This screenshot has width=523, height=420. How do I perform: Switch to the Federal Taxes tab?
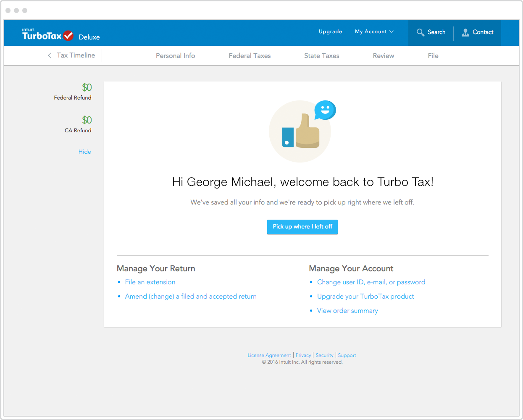pos(250,55)
